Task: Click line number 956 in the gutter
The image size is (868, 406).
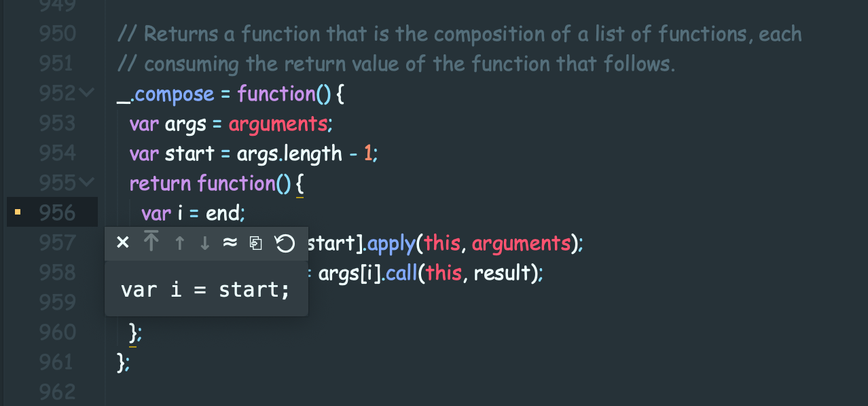Action: [x=57, y=213]
